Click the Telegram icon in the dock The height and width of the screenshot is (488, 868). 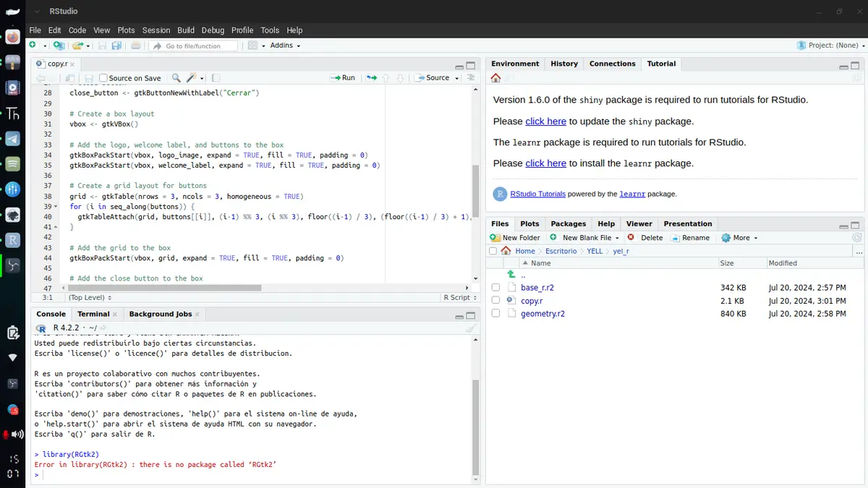click(x=12, y=139)
